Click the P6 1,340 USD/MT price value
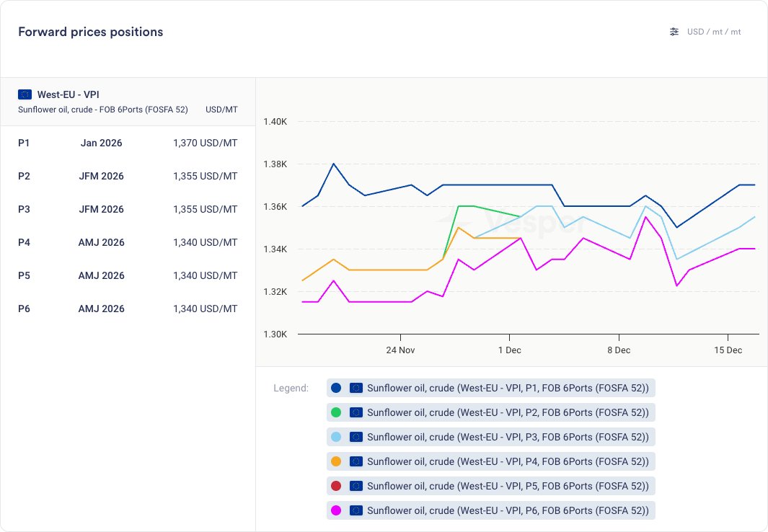 click(x=205, y=309)
